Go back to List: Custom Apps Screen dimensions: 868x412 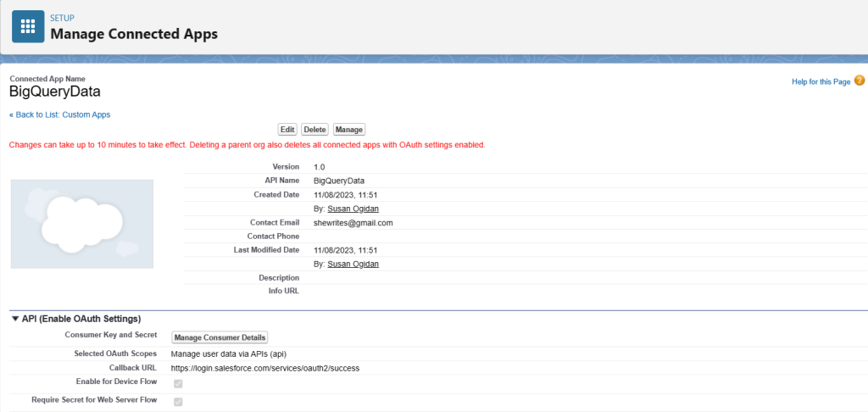coord(60,114)
